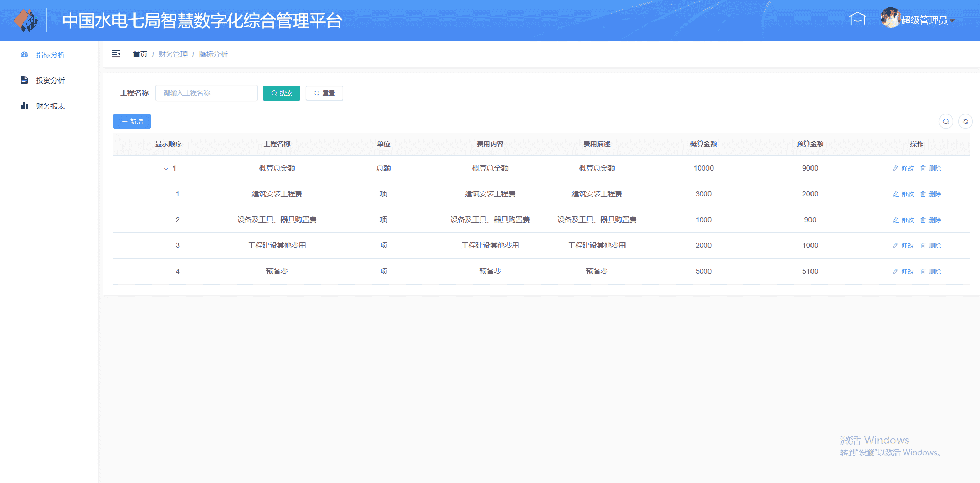Screen dimensions: 980x483
Task: Click the 新增 add button
Action: click(x=132, y=122)
